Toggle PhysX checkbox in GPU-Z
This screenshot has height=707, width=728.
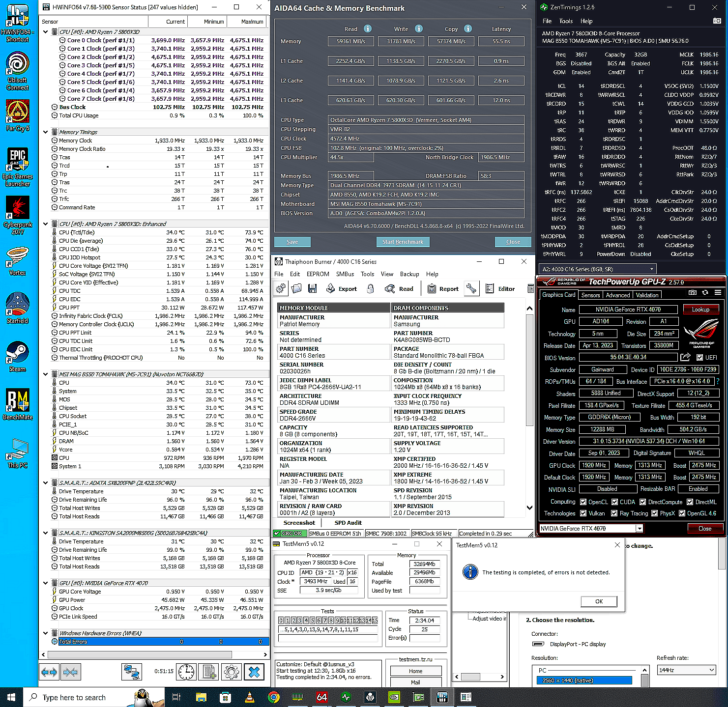click(654, 513)
